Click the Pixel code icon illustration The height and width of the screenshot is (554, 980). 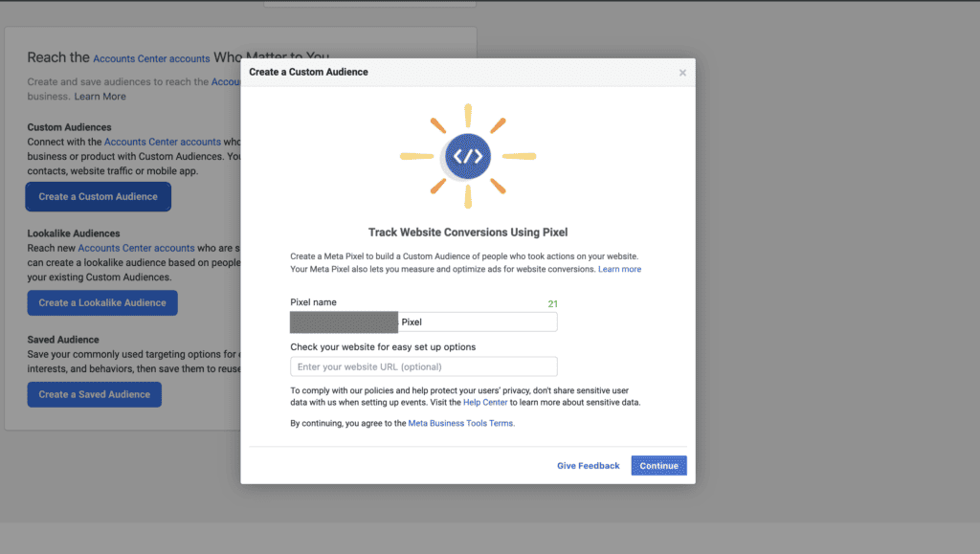pos(468,156)
